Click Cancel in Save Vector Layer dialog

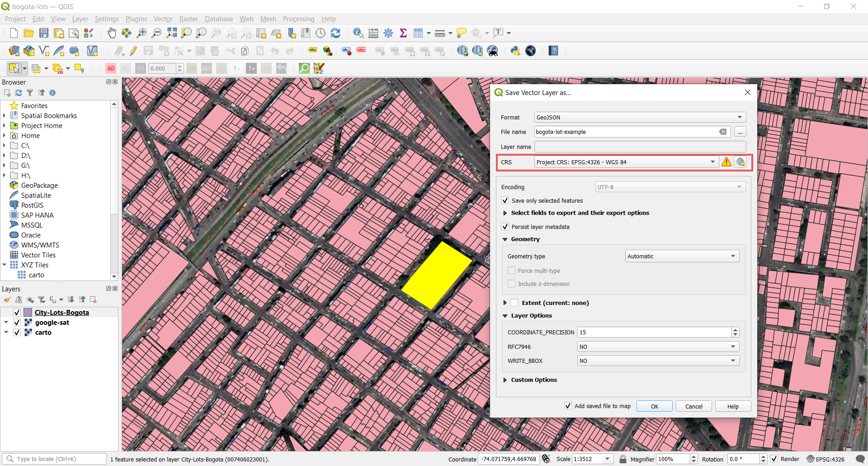(693, 406)
